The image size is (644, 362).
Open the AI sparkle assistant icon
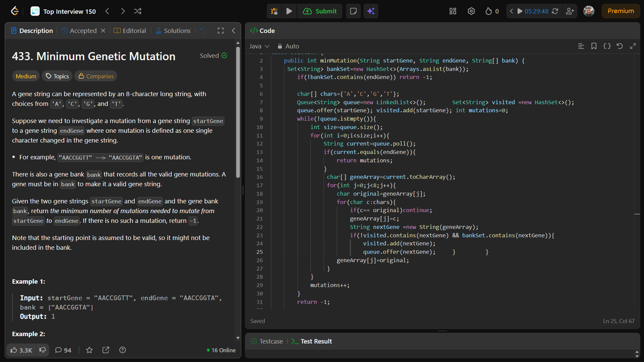point(370,11)
